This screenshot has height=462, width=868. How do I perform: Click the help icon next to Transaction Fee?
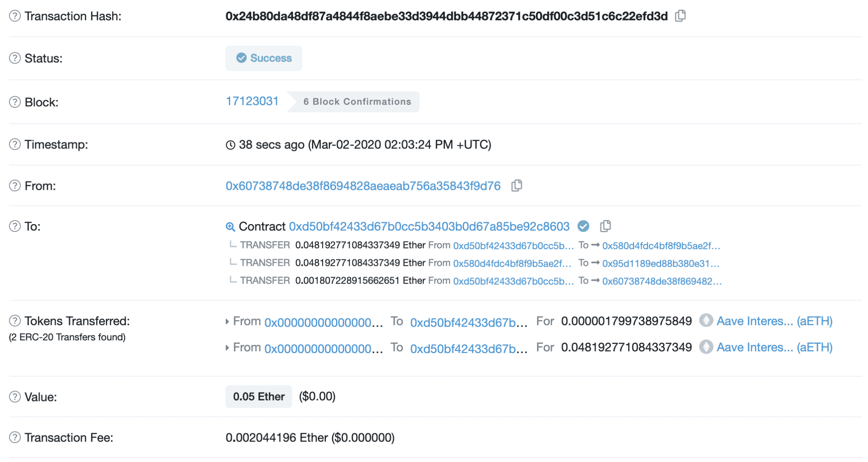[15, 437]
